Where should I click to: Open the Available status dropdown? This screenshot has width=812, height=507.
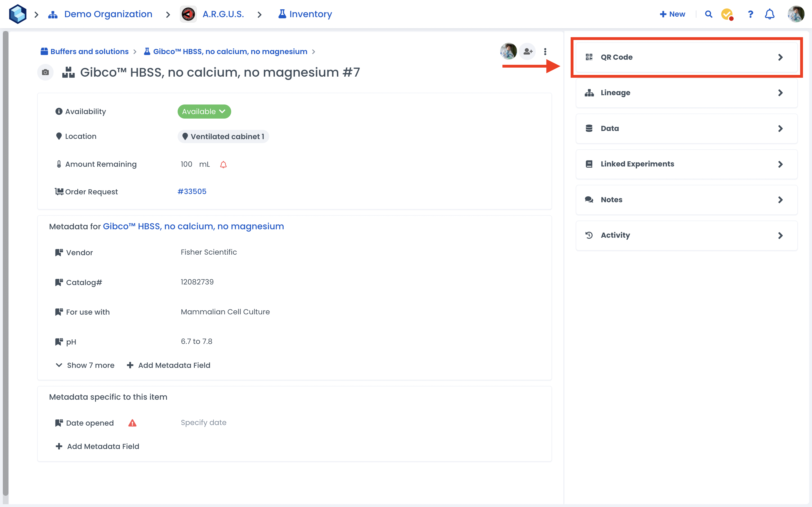204,111
